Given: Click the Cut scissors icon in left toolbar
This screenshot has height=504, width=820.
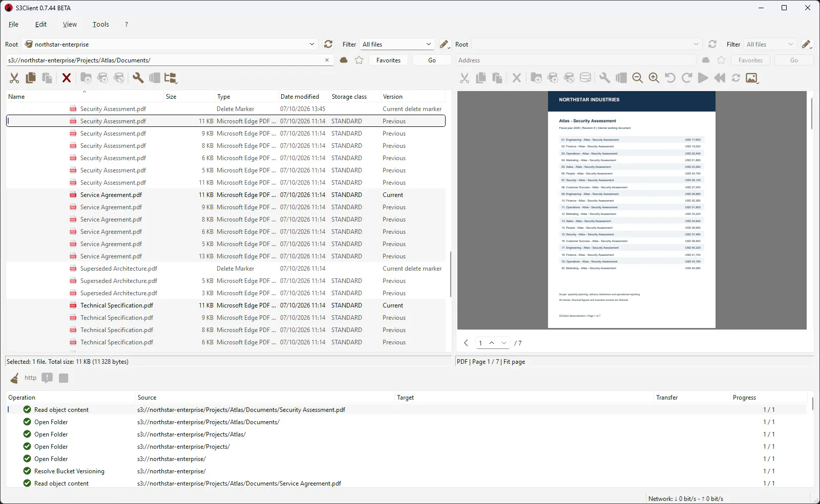Looking at the screenshot, I should [x=14, y=78].
